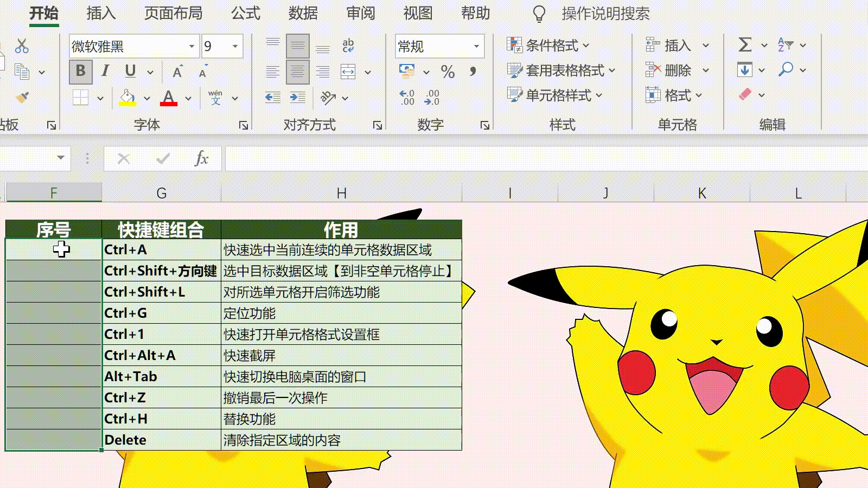This screenshot has height=488, width=868.
Task: Click Fill down arrow icon
Action: point(745,70)
